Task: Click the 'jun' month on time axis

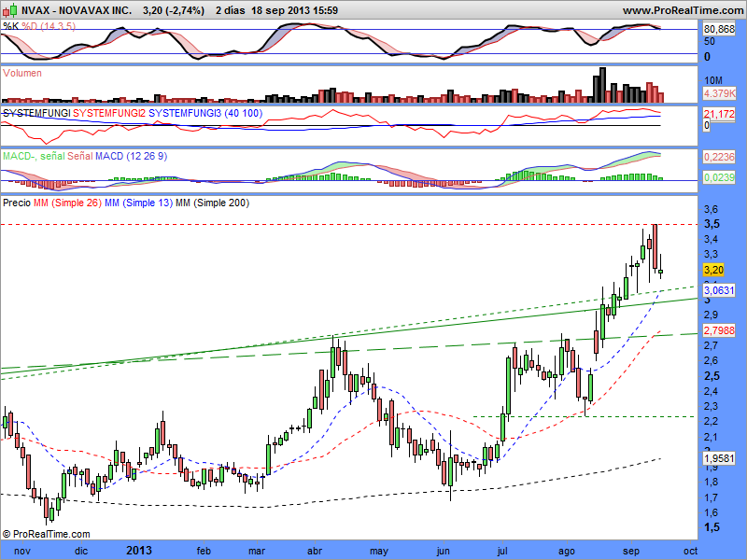Action: (443, 551)
